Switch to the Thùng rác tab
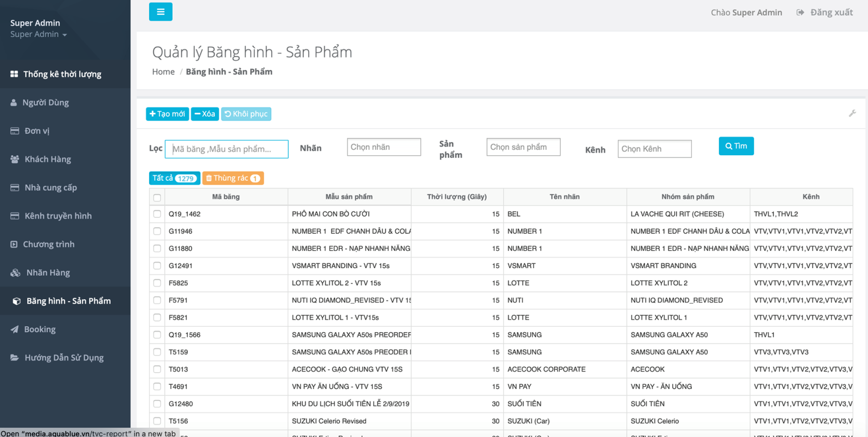This screenshot has height=437, width=868. click(x=233, y=178)
